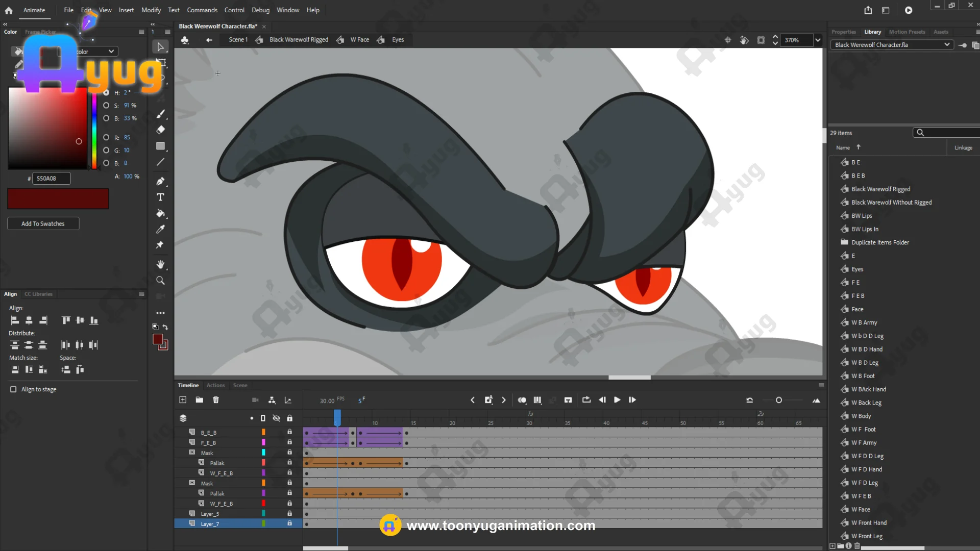Select the Paint Bucket tool
The width and height of the screenshot is (980, 551).
(x=160, y=213)
